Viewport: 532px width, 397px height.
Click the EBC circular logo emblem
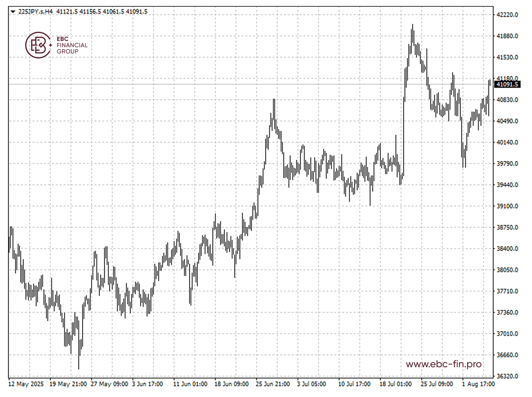pos(38,45)
